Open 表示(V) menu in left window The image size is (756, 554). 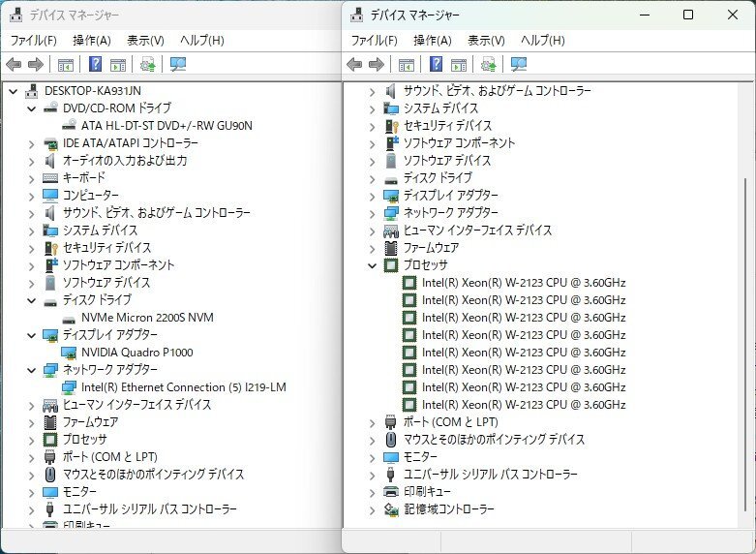(x=145, y=40)
